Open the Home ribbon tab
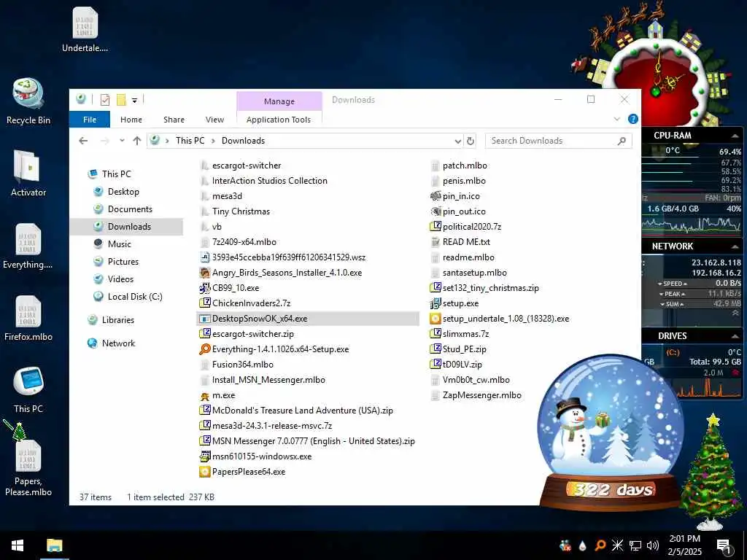The image size is (747, 560). tap(131, 120)
